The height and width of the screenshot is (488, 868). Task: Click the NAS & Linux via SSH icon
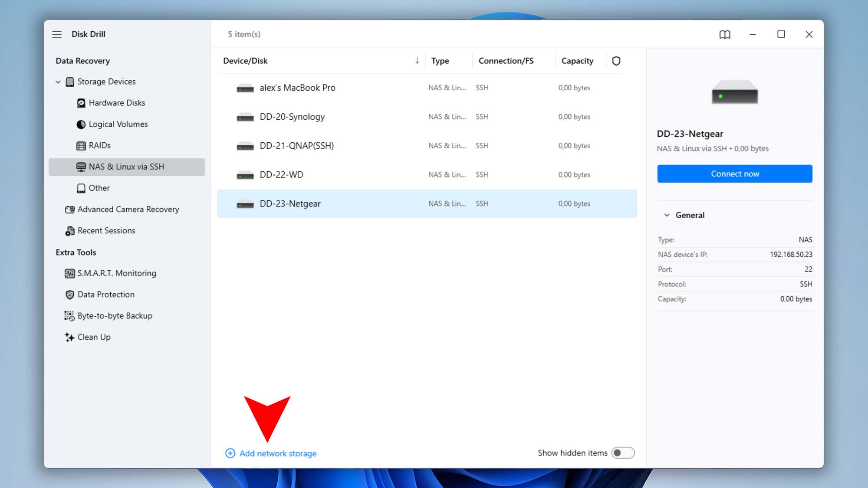click(81, 167)
